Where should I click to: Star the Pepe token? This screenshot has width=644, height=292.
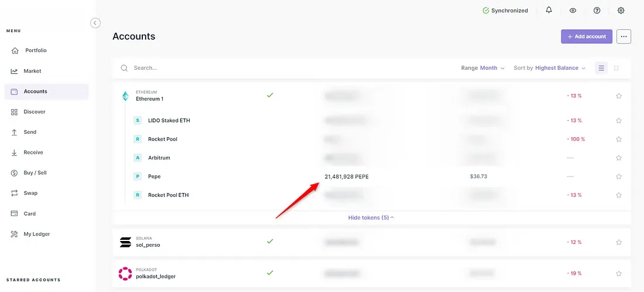click(x=619, y=176)
